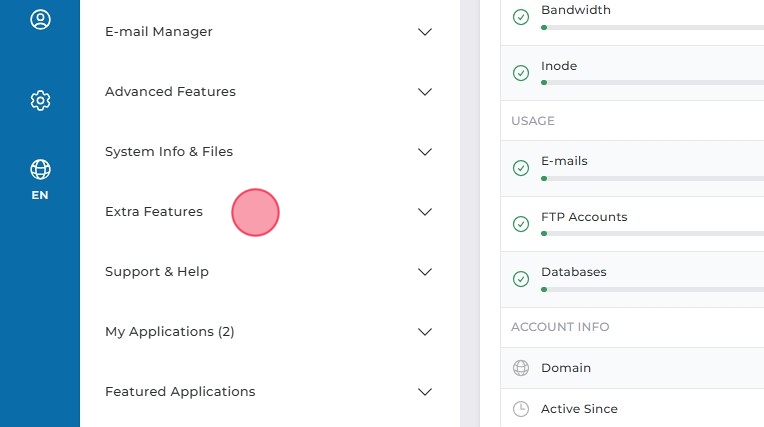764x427 pixels.
Task: Click the FTP Accounts check icon
Action: 520,224
